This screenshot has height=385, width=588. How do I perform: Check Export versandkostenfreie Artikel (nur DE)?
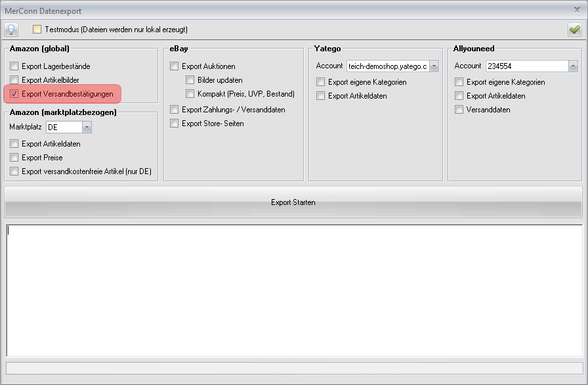click(x=14, y=171)
